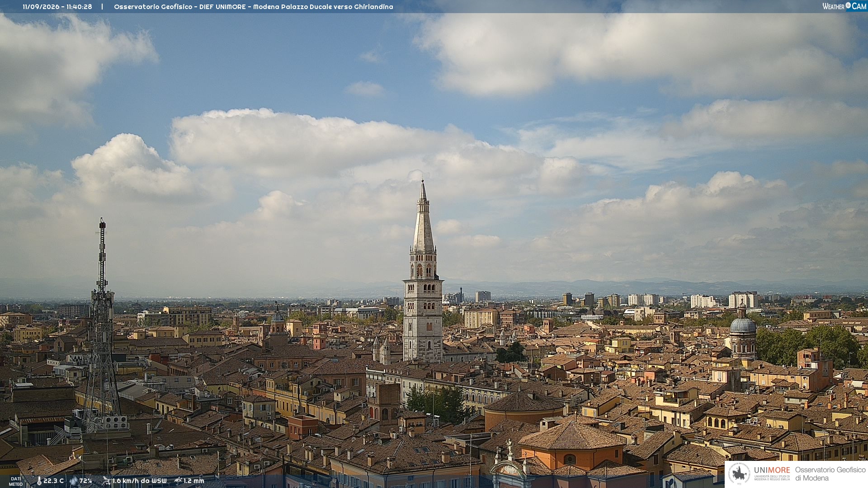Click the Osservatorio Geofisico di Modena text
Viewport: 868px width, 488px height.
[830, 474]
